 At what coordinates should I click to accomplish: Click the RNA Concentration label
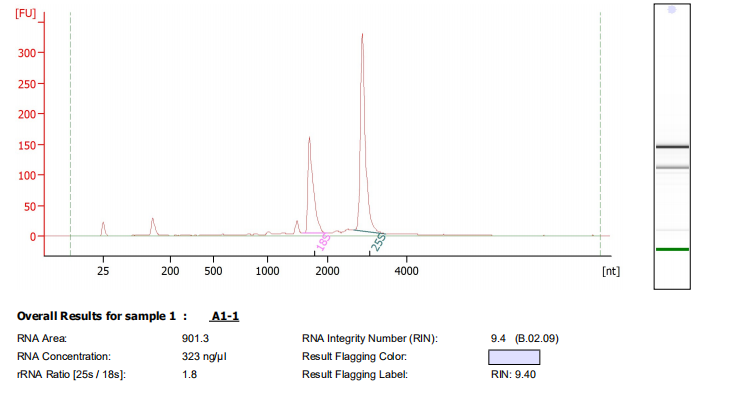point(64,356)
